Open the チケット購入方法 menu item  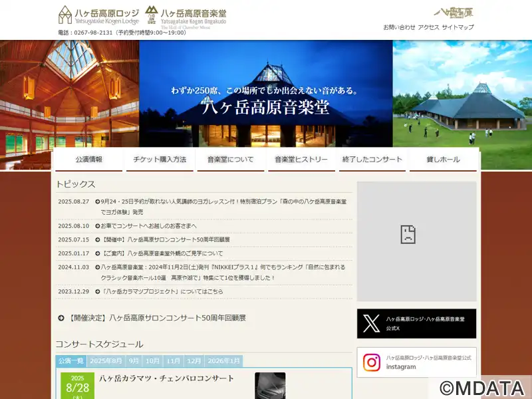160,159
